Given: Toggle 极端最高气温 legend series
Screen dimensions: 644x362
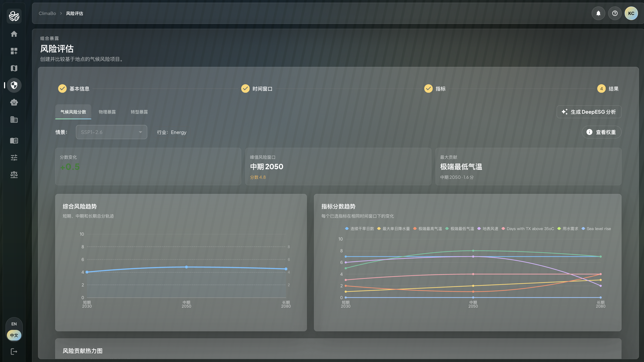Looking at the screenshot, I should tap(428, 229).
